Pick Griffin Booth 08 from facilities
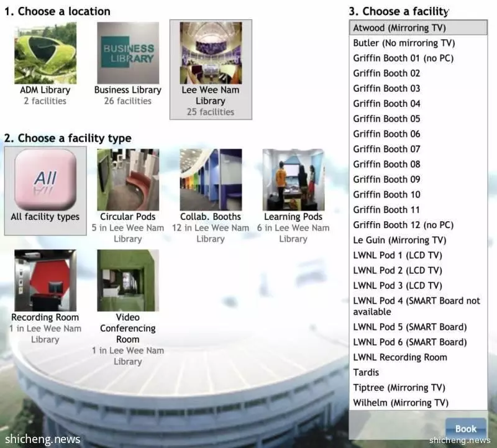 (418, 164)
